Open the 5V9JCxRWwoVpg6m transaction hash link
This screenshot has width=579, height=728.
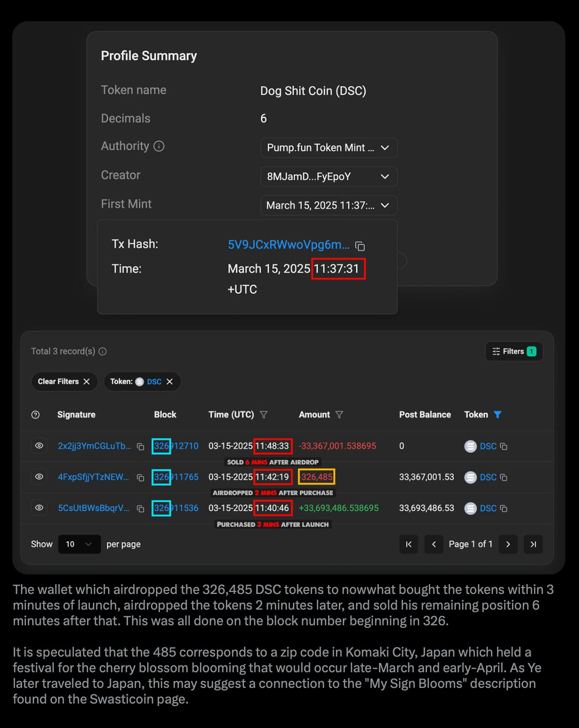click(x=289, y=245)
